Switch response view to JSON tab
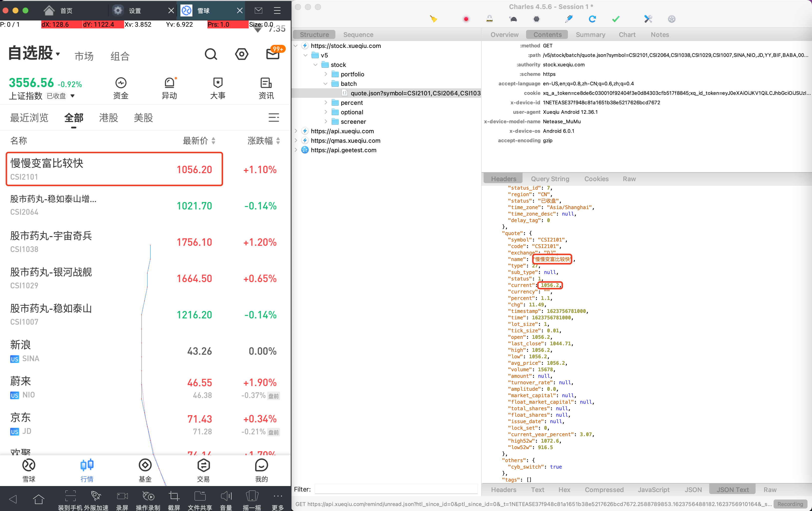This screenshot has width=812, height=511. 693,490
